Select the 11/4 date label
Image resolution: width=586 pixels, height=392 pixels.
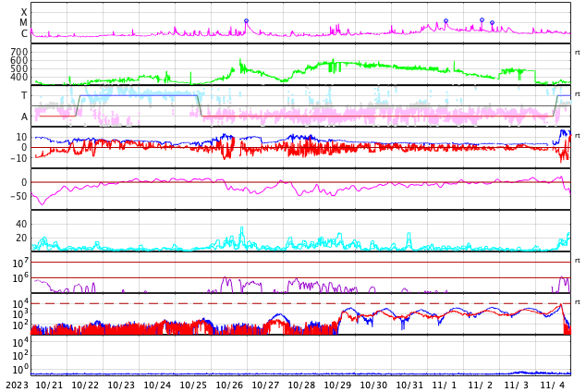tap(554, 386)
